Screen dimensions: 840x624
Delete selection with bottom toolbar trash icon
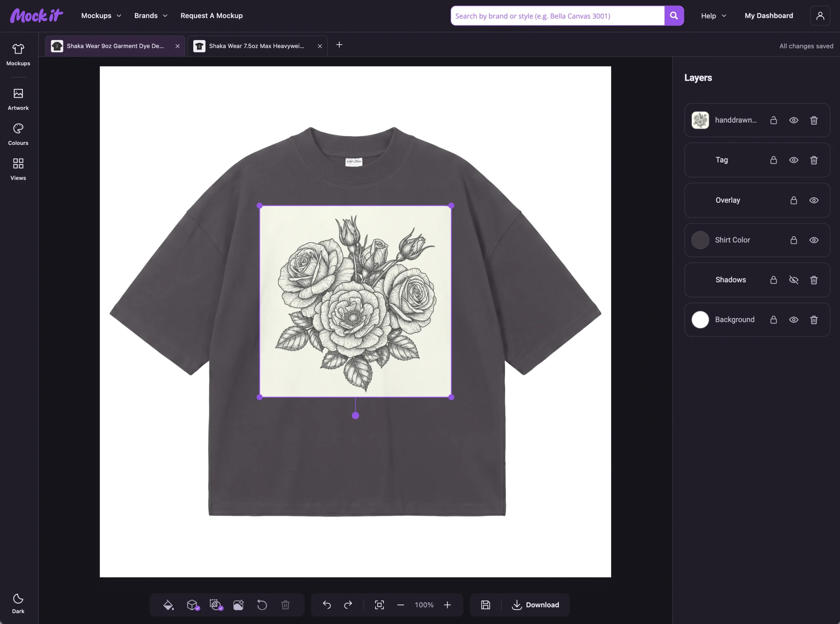tap(285, 605)
